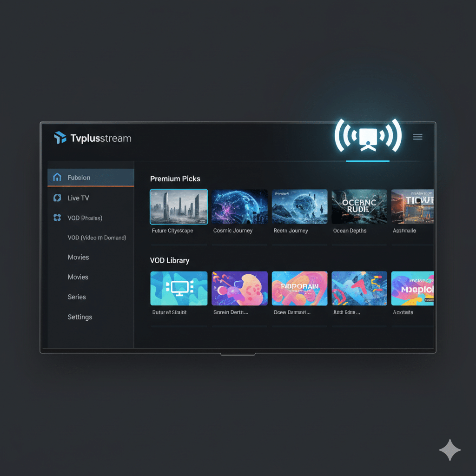Open the VOD (Video m Domand) entry
Screen dimensions: 476x476
pyautogui.click(x=97, y=238)
